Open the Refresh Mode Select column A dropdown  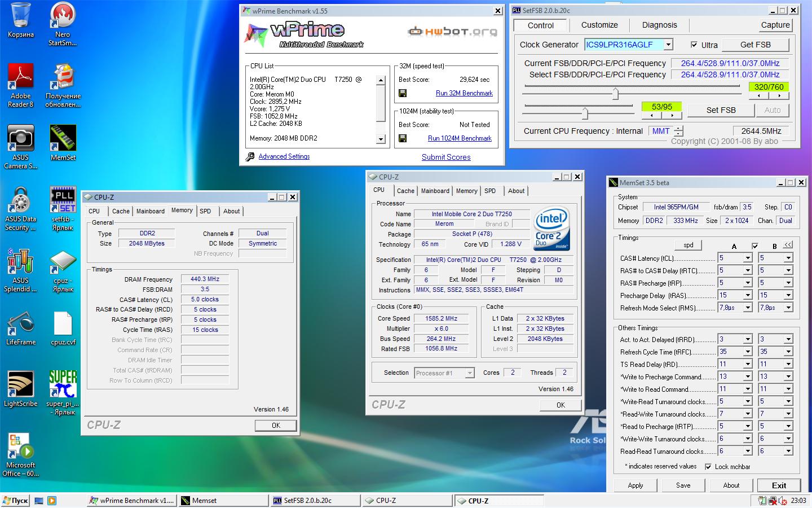pyautogui.click(x=748, y=308)
